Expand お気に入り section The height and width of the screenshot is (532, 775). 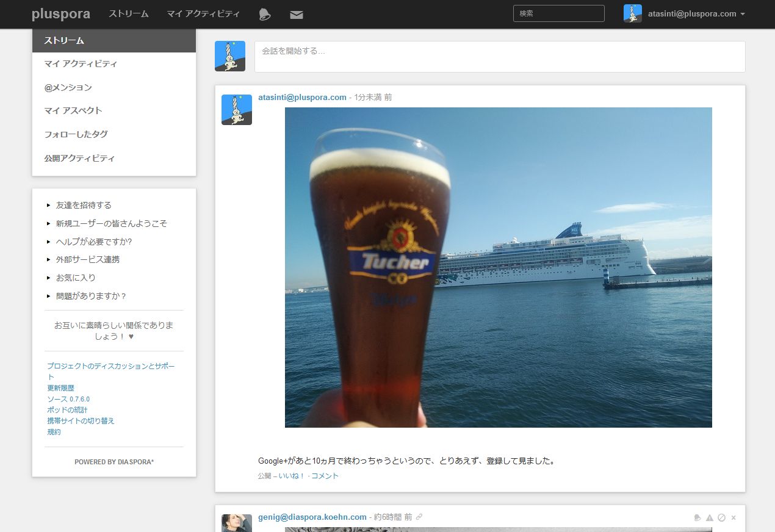pos(76,278)
